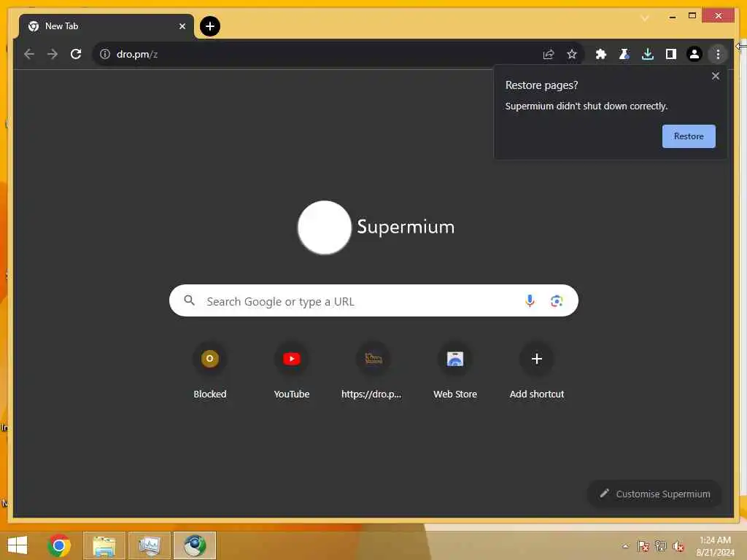This screenshot has width=747, height=560.
Task: Click the Supermium logo circle
Action: pos(325,227)
